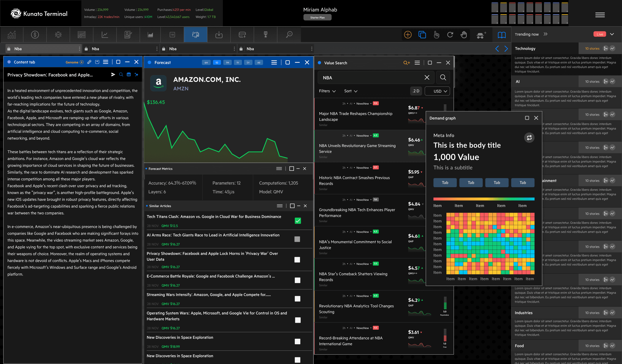
Task: Collapse the Trending panel with the down chevron
Action: click(612, 34)
